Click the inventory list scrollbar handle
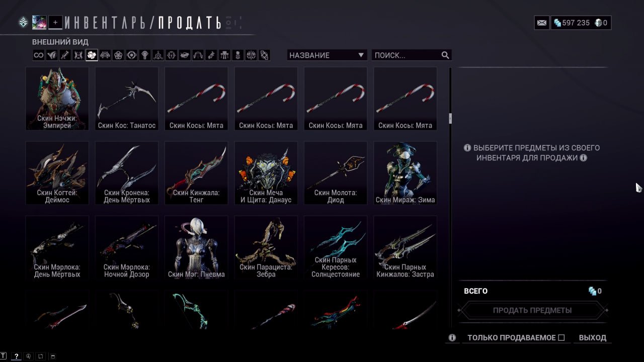Viewport: 644px width, 362px height. point(450,119)
